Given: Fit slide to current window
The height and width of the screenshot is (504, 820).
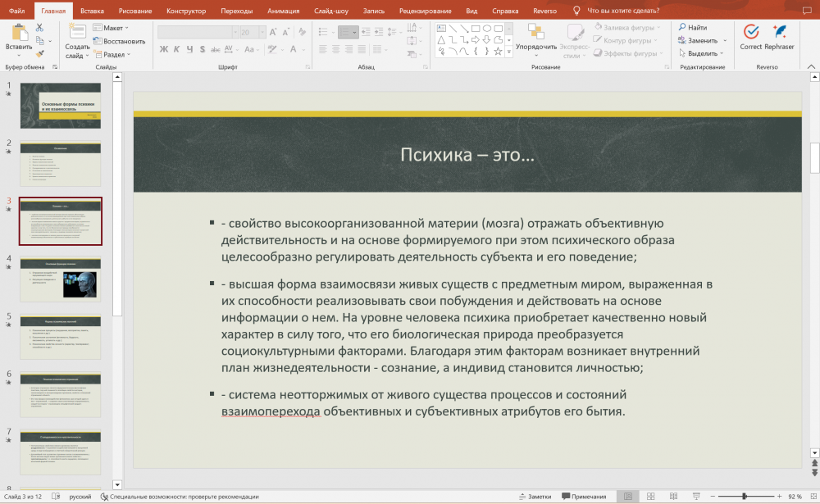Looking at the screenshot, I should point(812,497).
